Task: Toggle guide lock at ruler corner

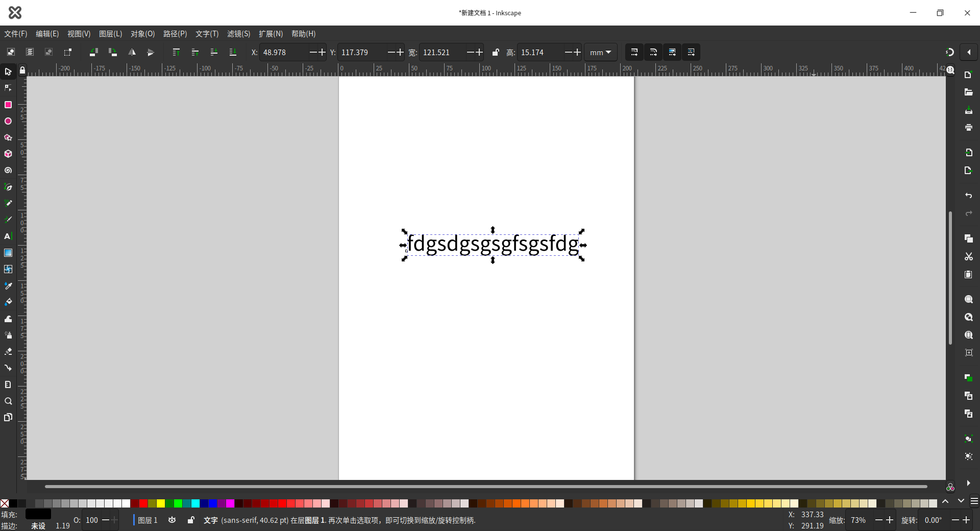Action: [x=22, y=70]
